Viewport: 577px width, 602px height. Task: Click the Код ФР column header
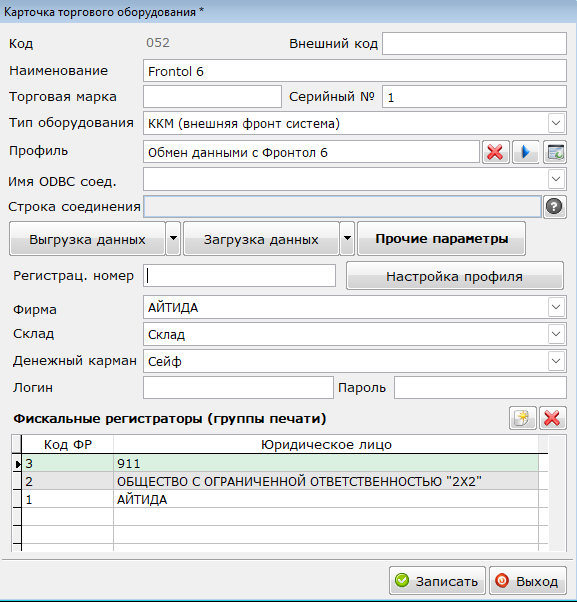tap(68, 444)
